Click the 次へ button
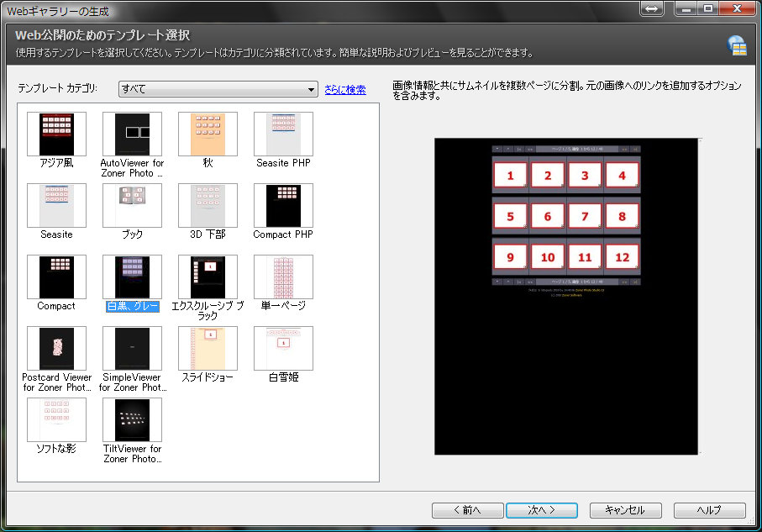This screenshot has height=532, width=762. (542, 510)
